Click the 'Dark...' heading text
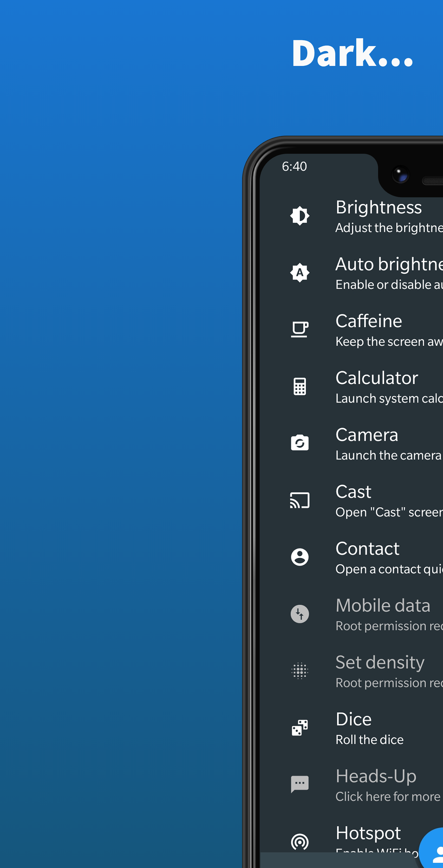This screenshot has height=868, width=443. tap(352, 53)
